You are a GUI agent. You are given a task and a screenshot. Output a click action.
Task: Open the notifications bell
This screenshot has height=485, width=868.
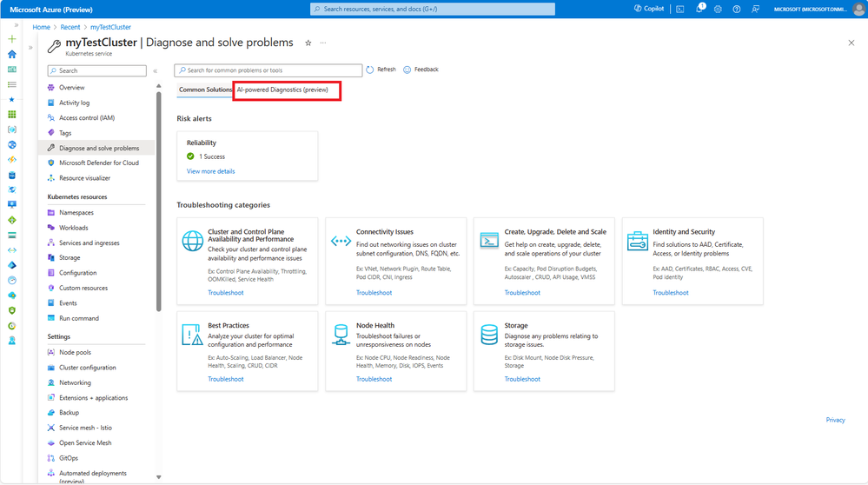pos(699,9)
